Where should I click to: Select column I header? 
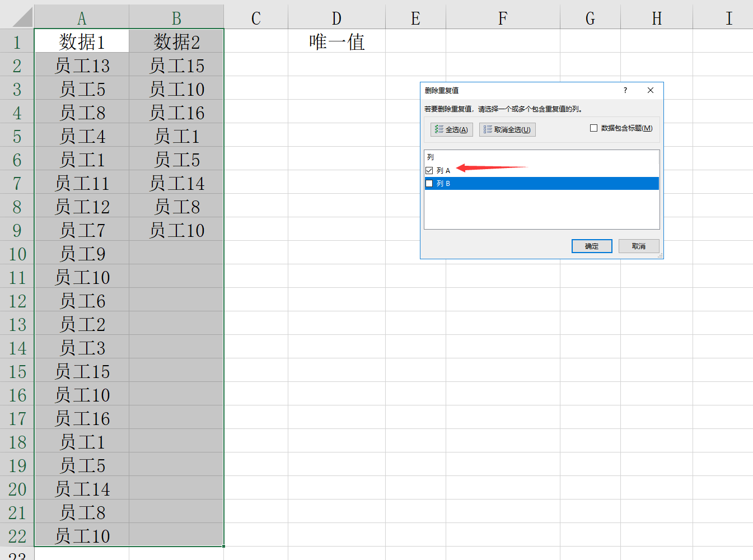(723, 17)
